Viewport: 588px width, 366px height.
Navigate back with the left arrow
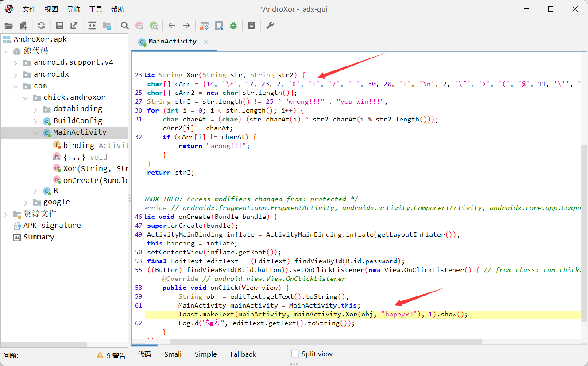pos(172,26)
